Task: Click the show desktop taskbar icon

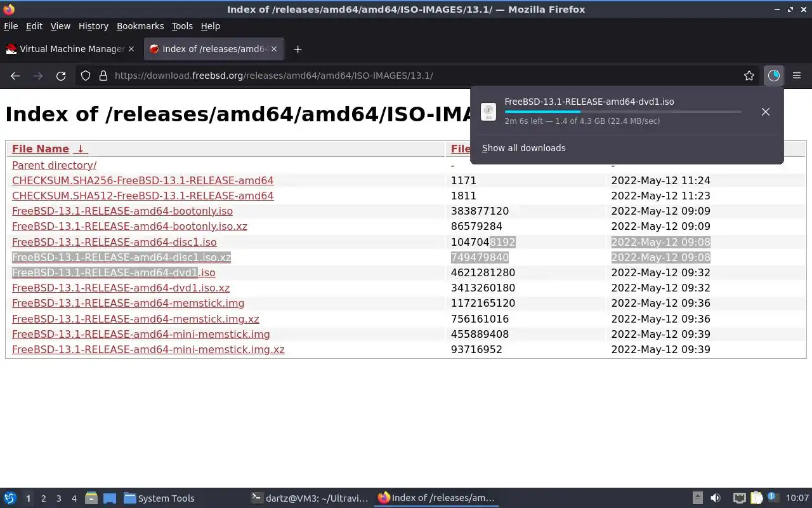Action: tap(110, 498)
